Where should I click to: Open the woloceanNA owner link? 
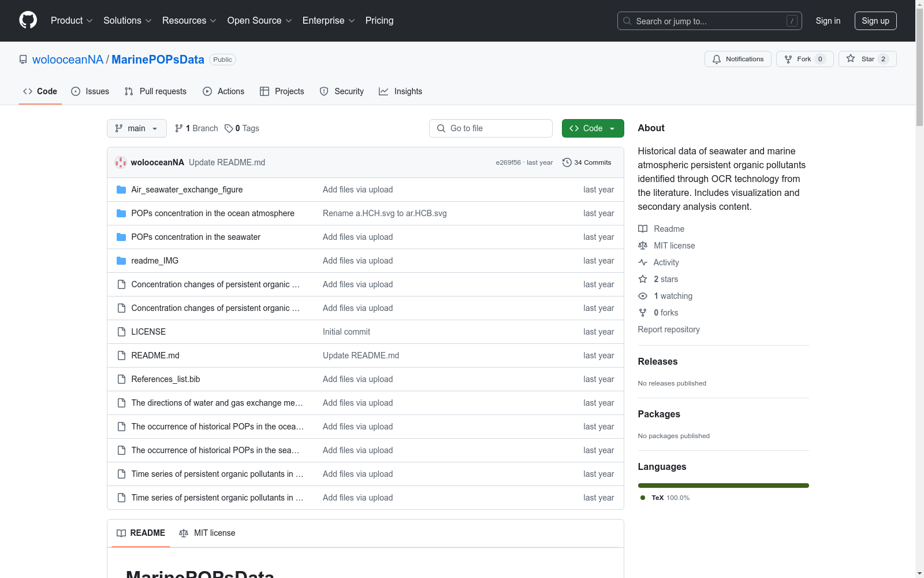pyautogui.click(x=68, y=60)
